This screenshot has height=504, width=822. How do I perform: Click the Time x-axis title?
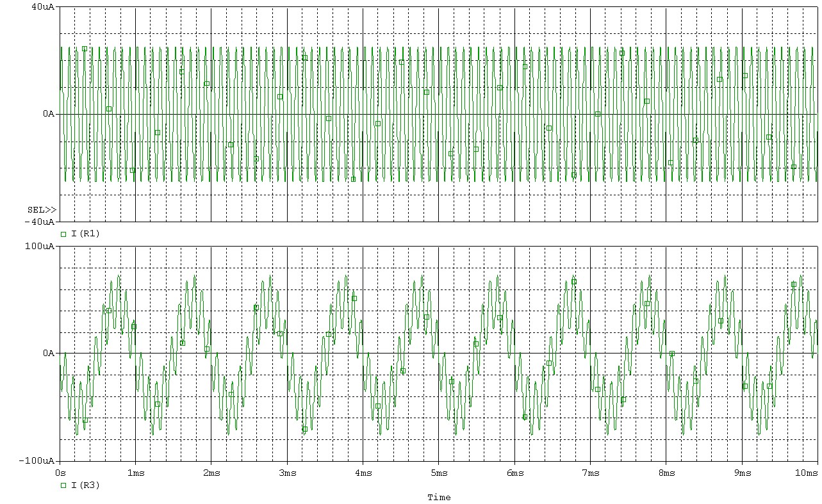[x=439, y=498]
